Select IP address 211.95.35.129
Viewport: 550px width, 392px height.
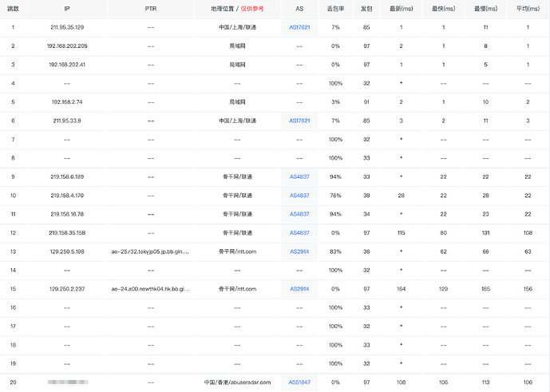(67, 27)
